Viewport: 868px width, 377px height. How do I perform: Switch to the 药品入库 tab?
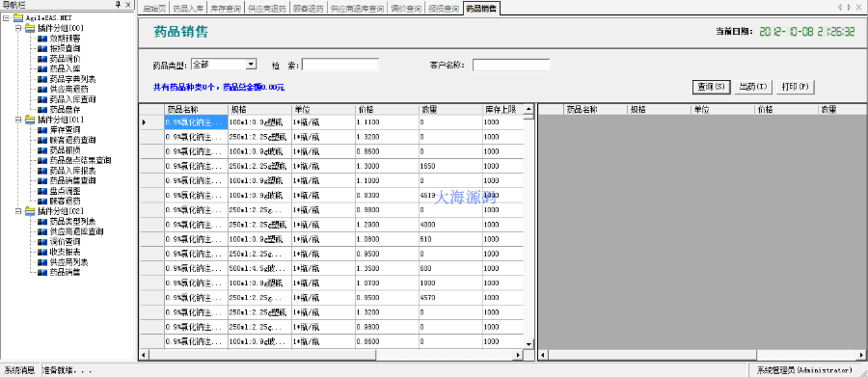[187, 9]
